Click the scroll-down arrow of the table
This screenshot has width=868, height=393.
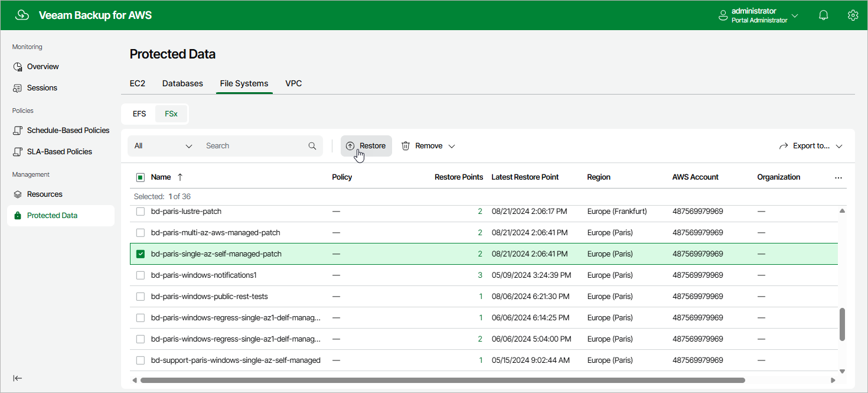[842, 371]
